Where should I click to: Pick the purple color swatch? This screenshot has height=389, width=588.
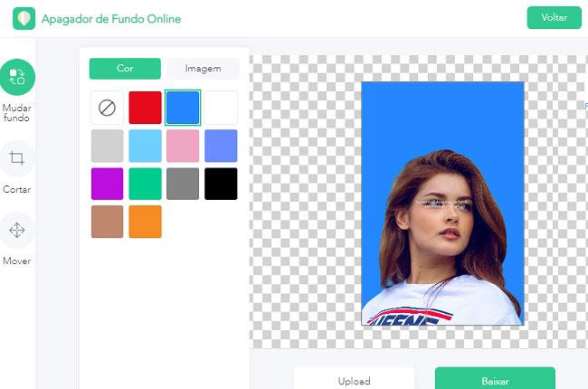107,184
